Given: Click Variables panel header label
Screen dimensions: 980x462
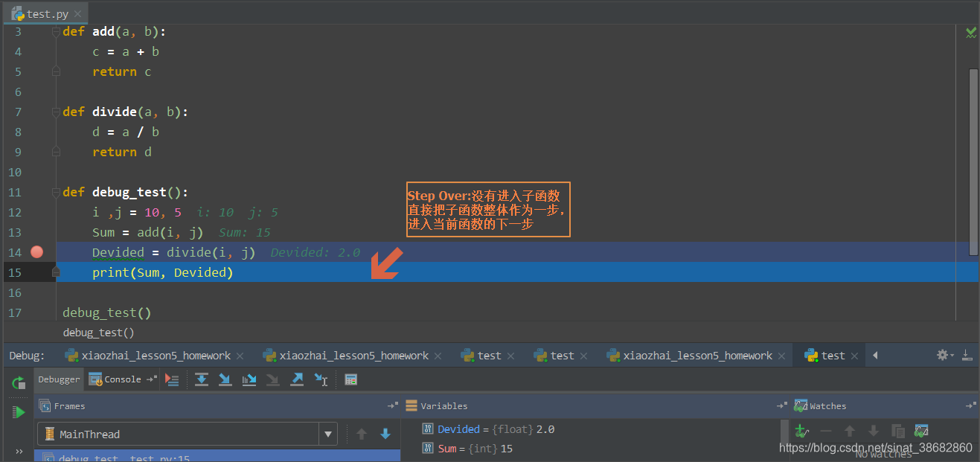Looking at the screenshot, I should 443,406.
